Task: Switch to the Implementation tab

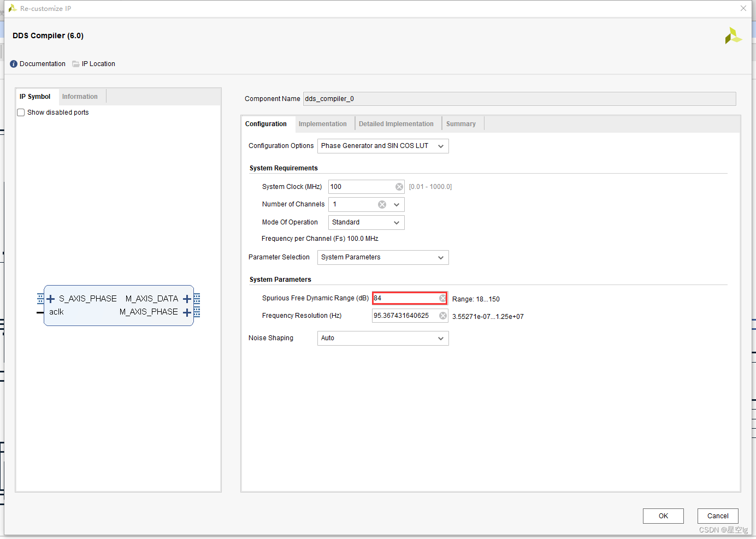Action: pos(323,124)
